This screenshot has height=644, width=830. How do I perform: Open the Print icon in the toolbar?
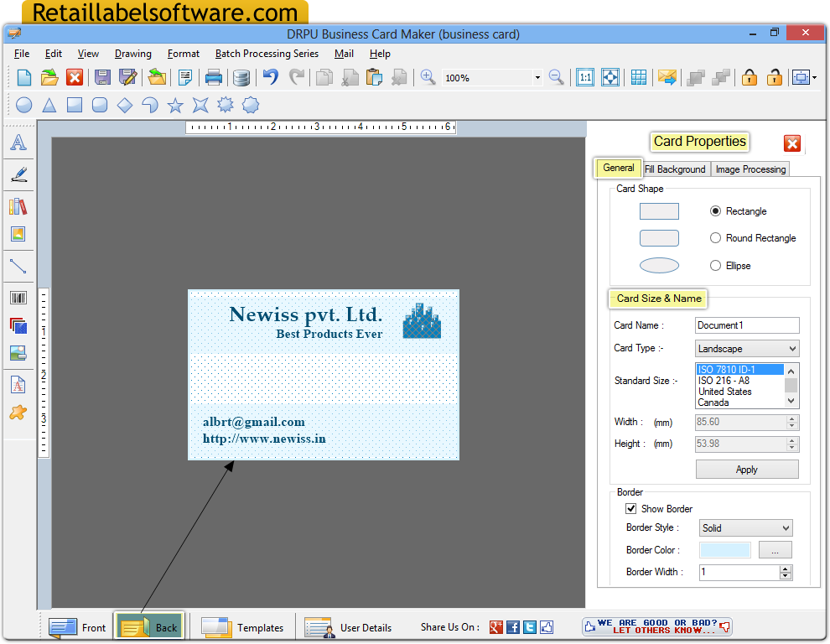tap(213, 76)
